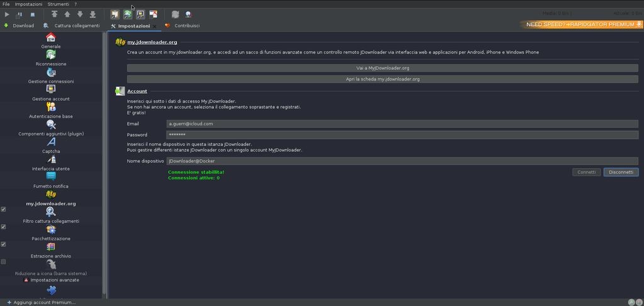Open the ? help menu

pyautogui.click(x=75, y=4)
